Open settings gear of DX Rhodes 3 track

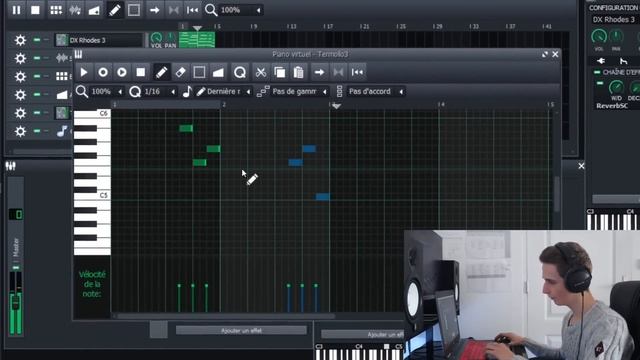click(20, 40)
